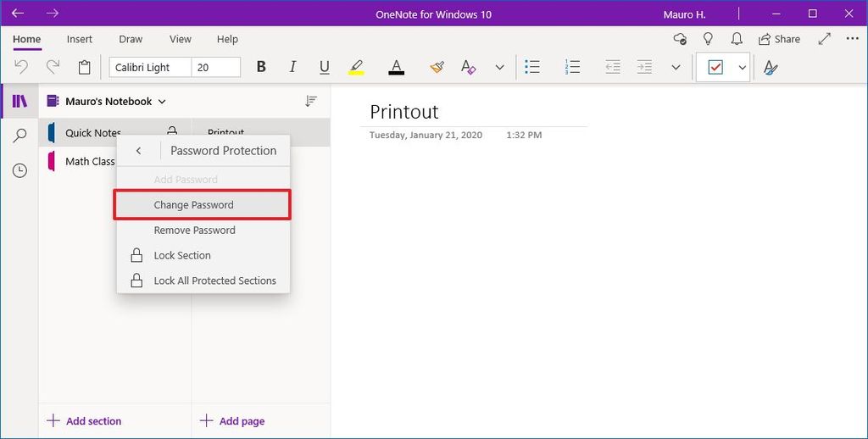Image resolution: width=868 pixels, height=439 pixels.
Task: Clear formatting with the eraser A icon
Action: (468, 68)
